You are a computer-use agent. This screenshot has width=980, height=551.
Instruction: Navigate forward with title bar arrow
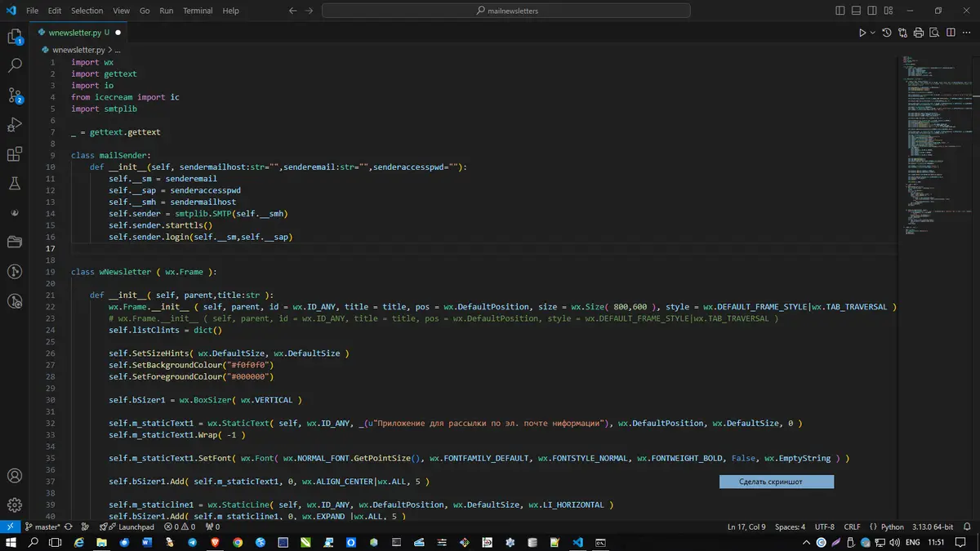(x=310, y=11)
